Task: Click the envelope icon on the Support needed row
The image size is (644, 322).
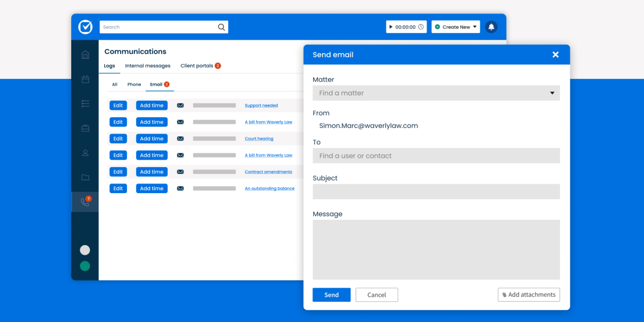Action: [180, 105]
